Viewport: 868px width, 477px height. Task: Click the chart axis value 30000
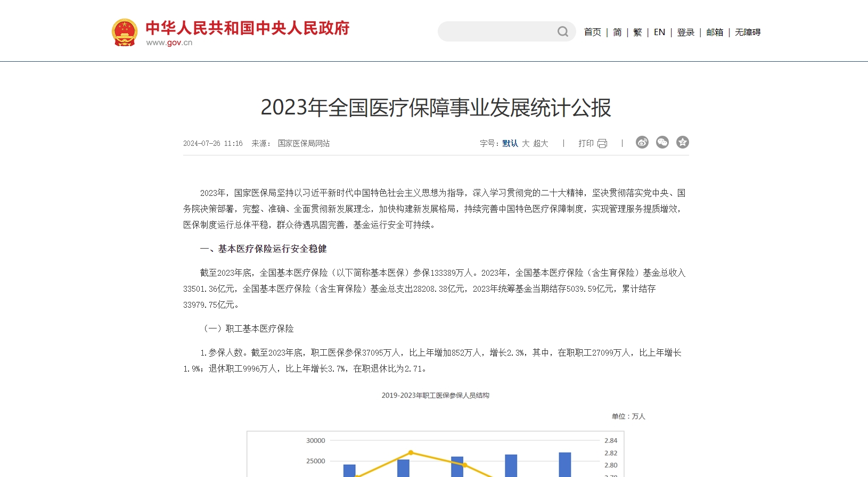tap(315, 441)
